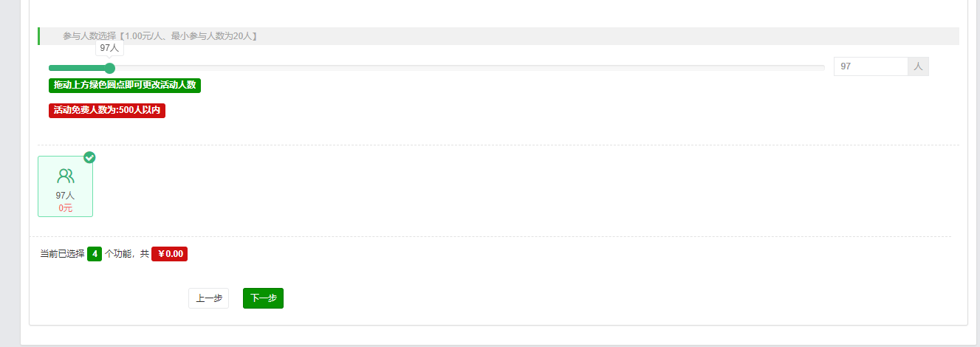Click the red label 活动免费人数为:500人以内
Viewport: 980px width, 347px height.
tap(107, 110)
